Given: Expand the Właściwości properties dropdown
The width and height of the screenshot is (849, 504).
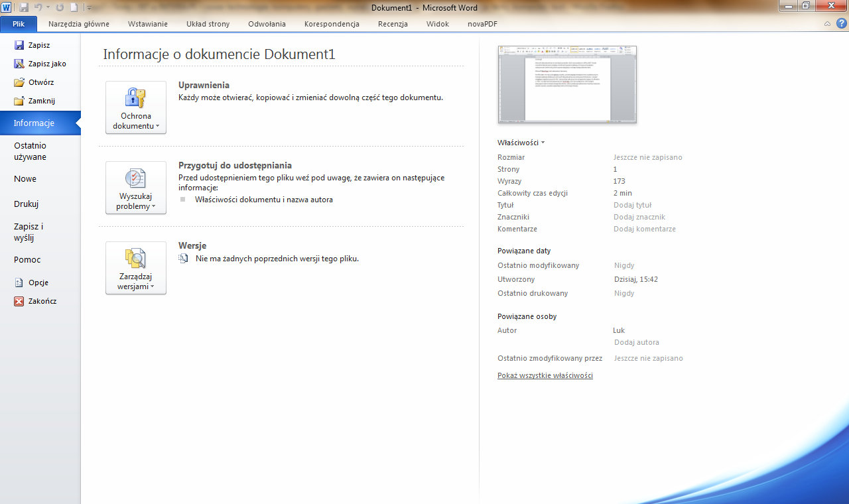Looking at the screenshot, I should (x=521, y=143).
